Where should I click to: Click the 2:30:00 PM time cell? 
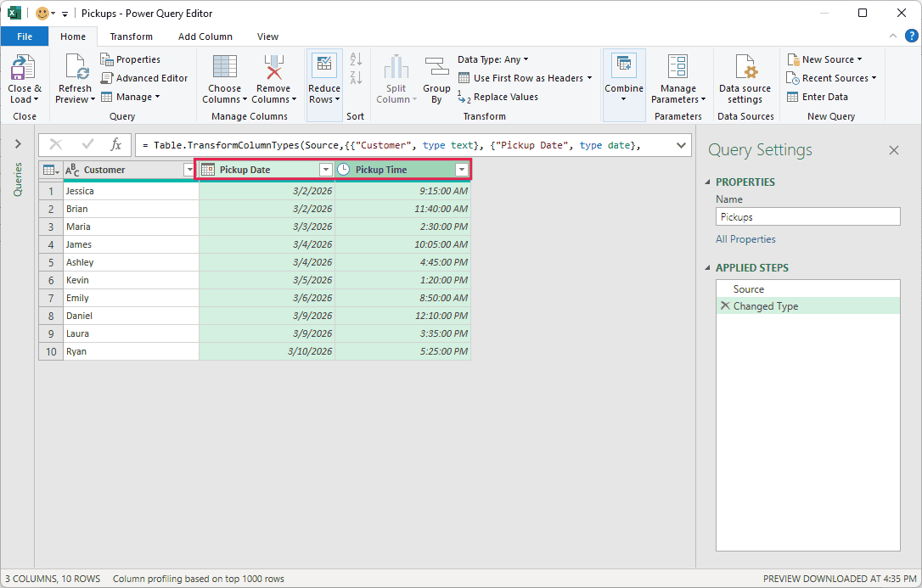click(402, 227)
